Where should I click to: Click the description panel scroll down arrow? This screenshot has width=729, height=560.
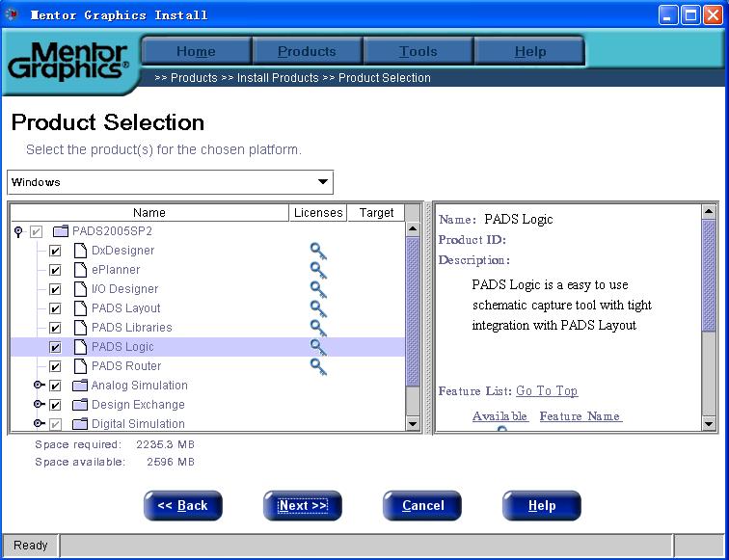(x=709, y=424)
